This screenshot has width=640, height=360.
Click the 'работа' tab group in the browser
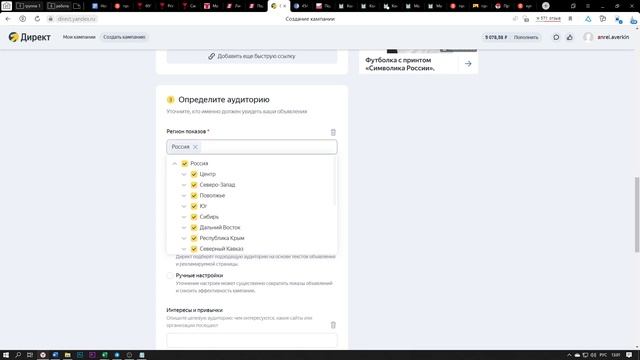pos(58,6)
